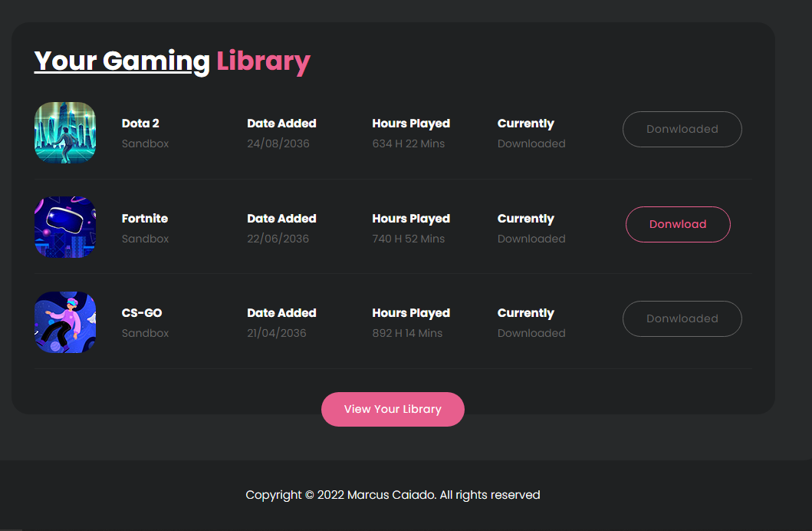Click the Donwloaded button for CS-GO
Image resolution: width=812 pixels, height=531 pixels.
[682, 318]
